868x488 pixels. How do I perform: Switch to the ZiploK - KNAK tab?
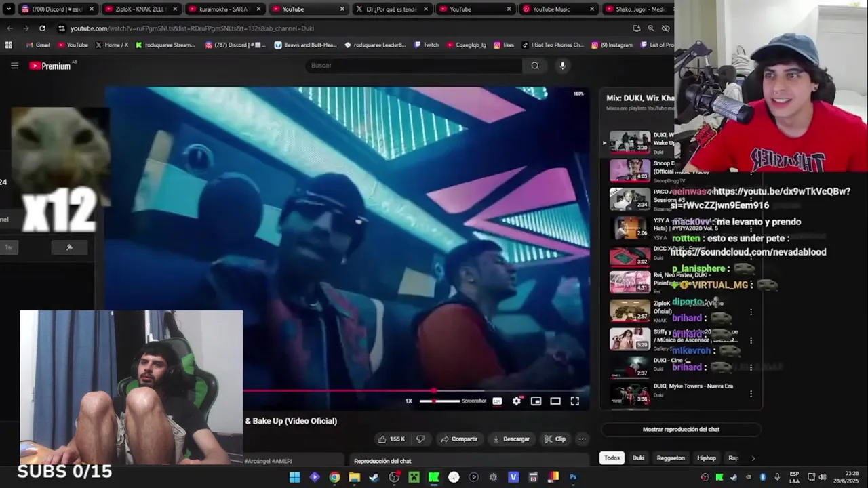pyautogui.click(x=141, y=9)
